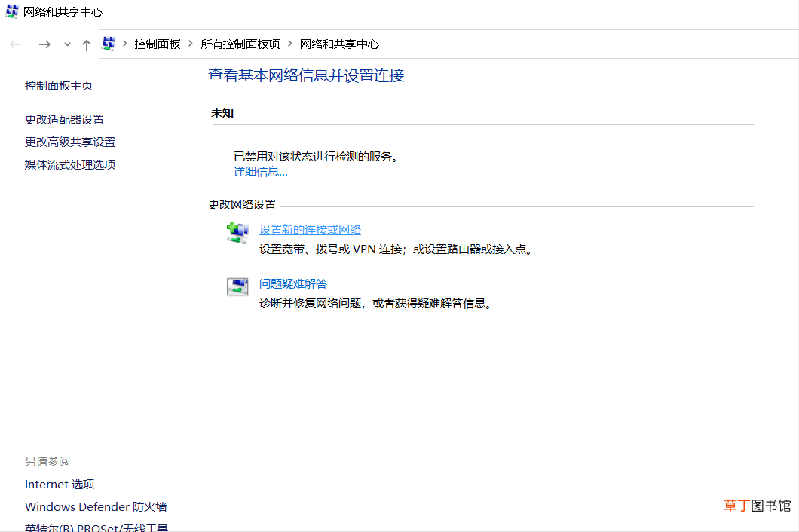Go forward using the forward arrow
The image size is (799, 532).
44,45
